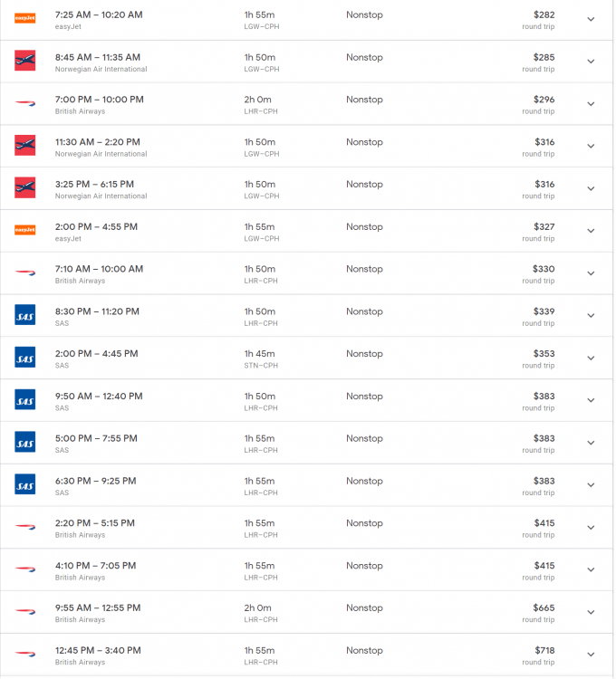Click British Airways logo on 7:00 PM flight
The image size is (616, 679).
[x=25, y=104]
